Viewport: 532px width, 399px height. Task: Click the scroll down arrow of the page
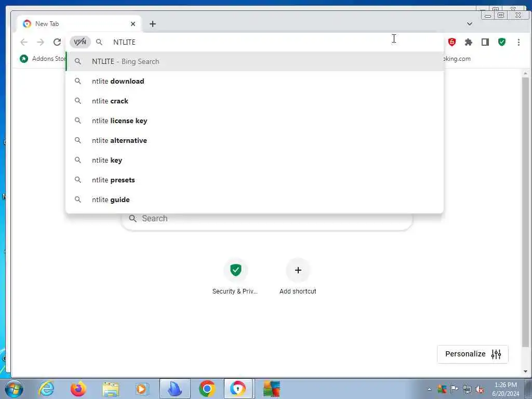pyautogui.click(x=525, y=371)
